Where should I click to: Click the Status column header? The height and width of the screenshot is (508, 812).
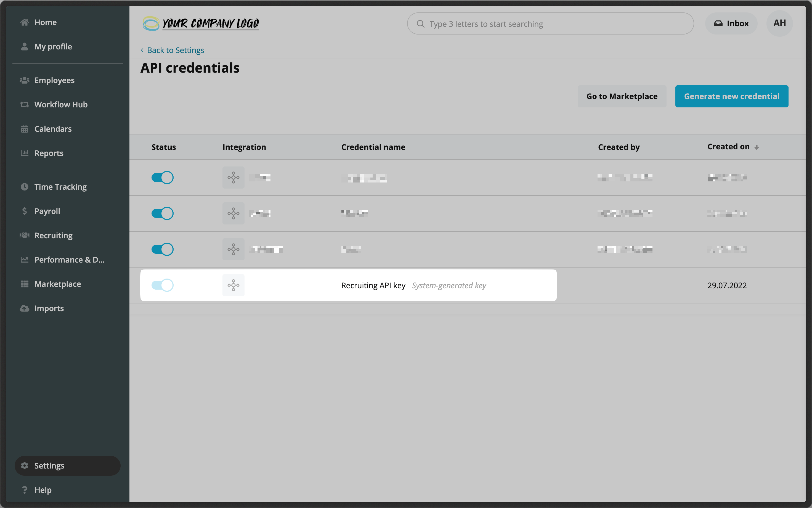tap(164, 147)
